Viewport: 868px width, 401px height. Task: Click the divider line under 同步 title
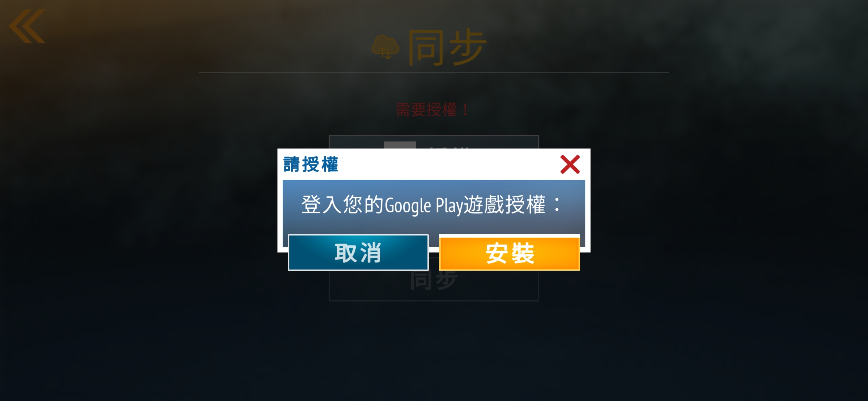tap(434, 72)
